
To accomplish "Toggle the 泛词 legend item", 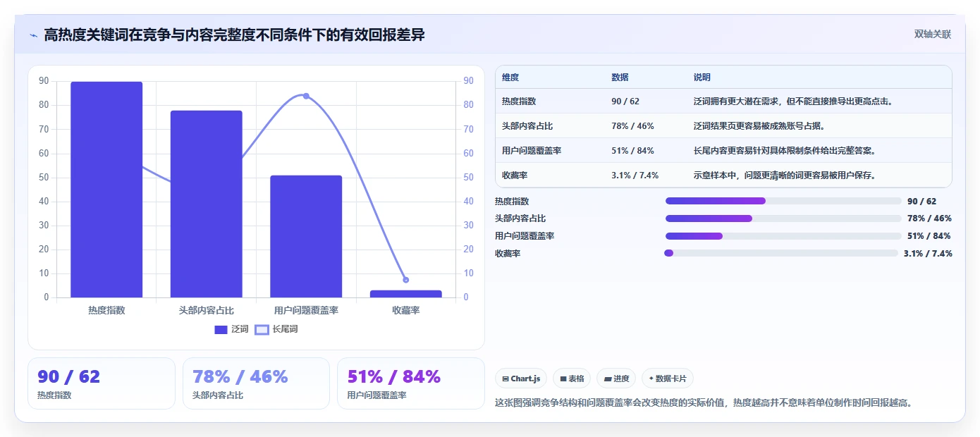I will pyautogui.click(x=231, y=329).
